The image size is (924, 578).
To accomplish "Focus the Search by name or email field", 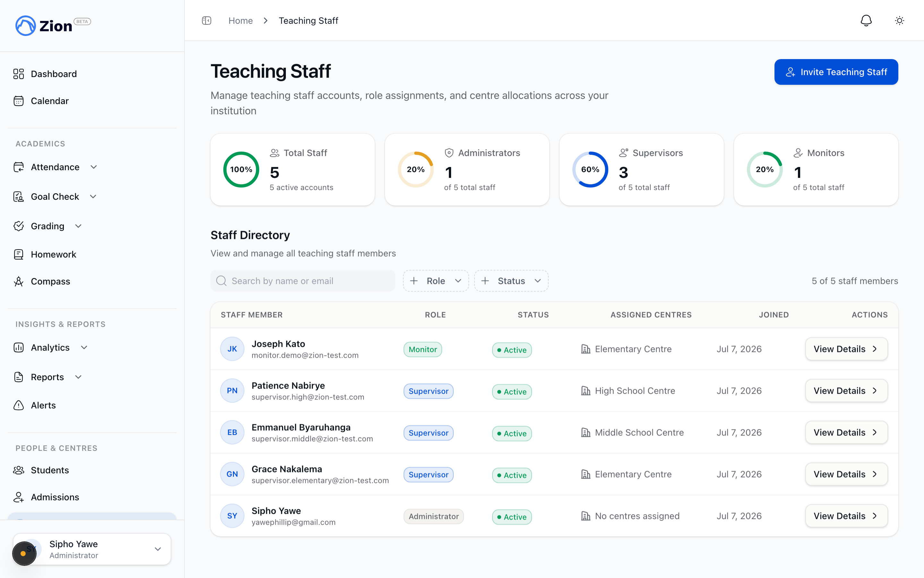I will pos(303,281).
